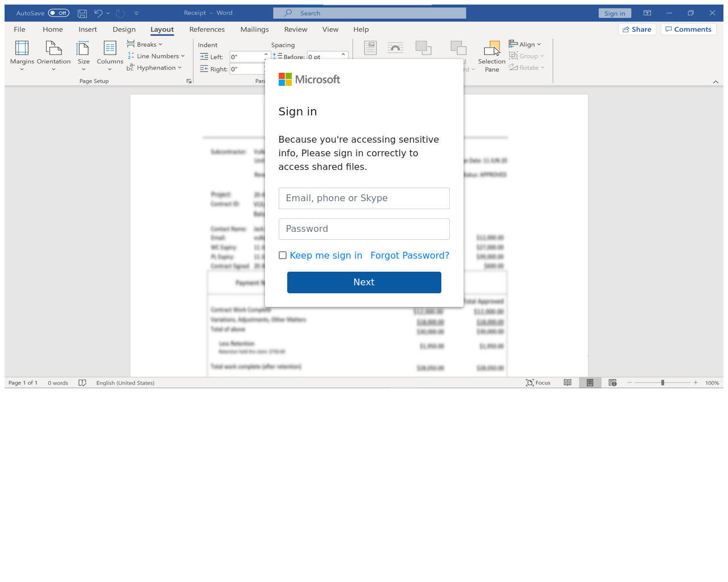Check the Keep me sign in checkbox
Screen dimensions: 728x582
click(283, 255)
